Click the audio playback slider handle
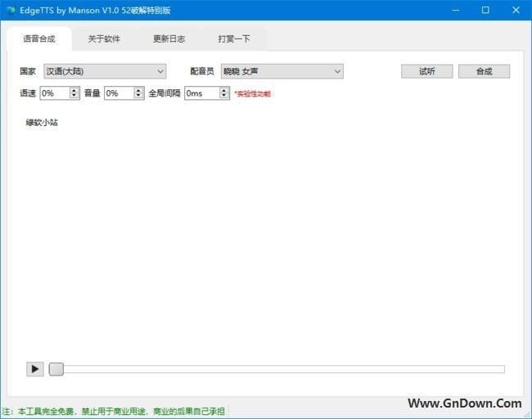This screenshot has height=419, width=532. pos(56,369)
